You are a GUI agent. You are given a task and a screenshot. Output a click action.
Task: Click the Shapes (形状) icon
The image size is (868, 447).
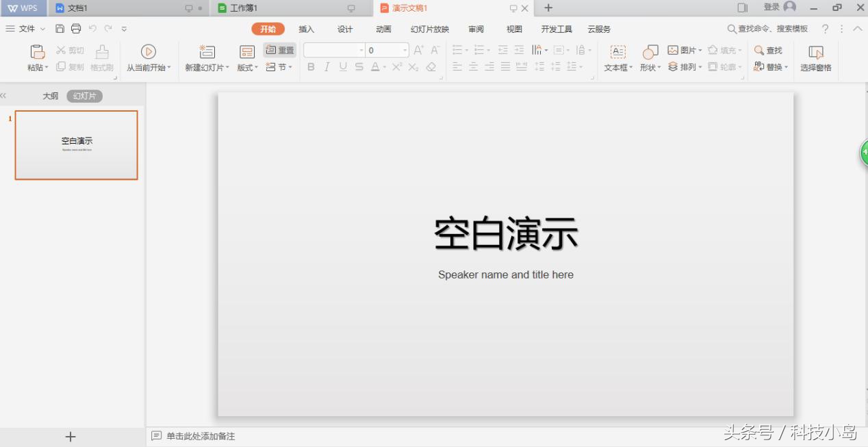click(650, 52)
